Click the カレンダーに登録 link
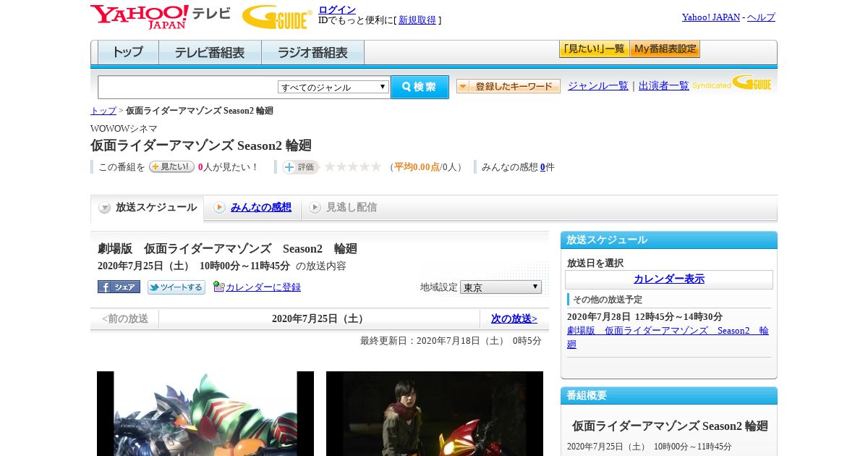 pos(263,287)
